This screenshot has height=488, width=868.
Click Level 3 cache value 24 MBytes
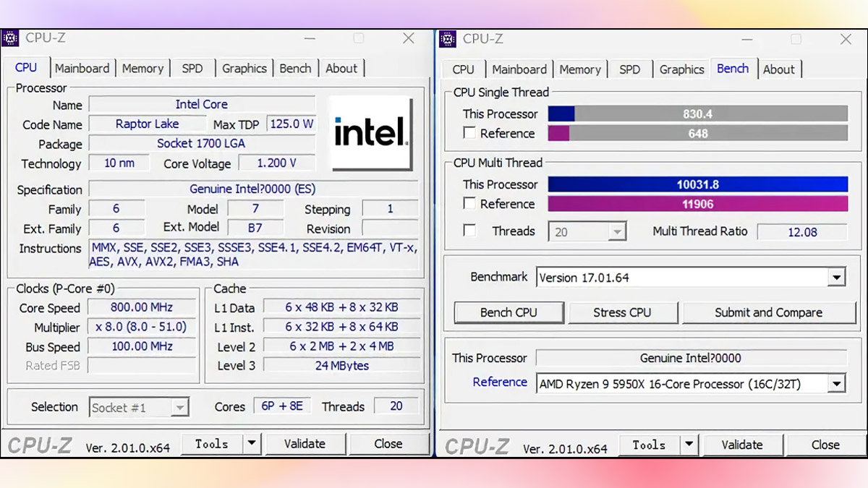click(341, 365)
